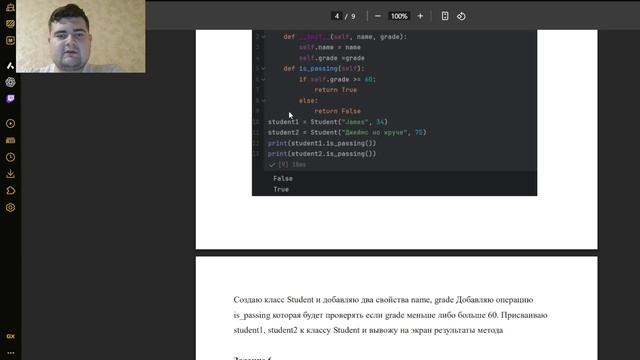
Task: Click the GX logo icon near sidebar bottom
Action: pos(11,336)
